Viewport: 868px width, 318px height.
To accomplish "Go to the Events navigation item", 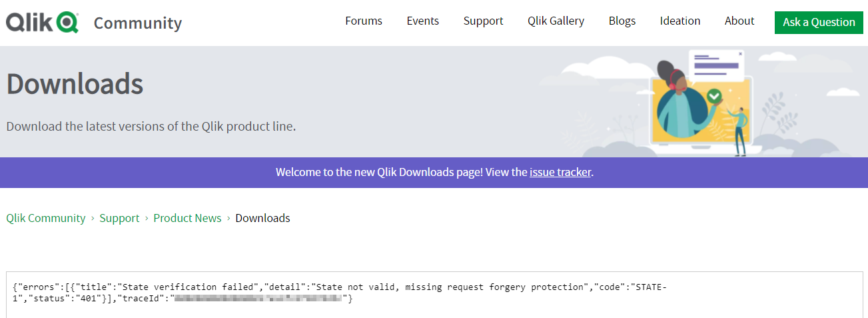I will coord(423,21).
